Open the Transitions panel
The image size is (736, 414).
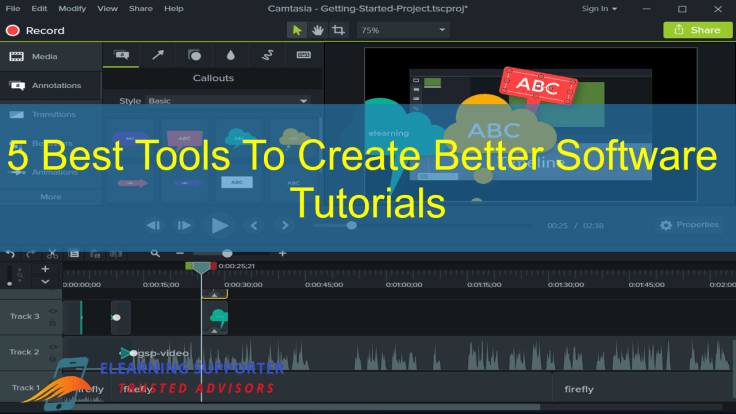[51, 115]
